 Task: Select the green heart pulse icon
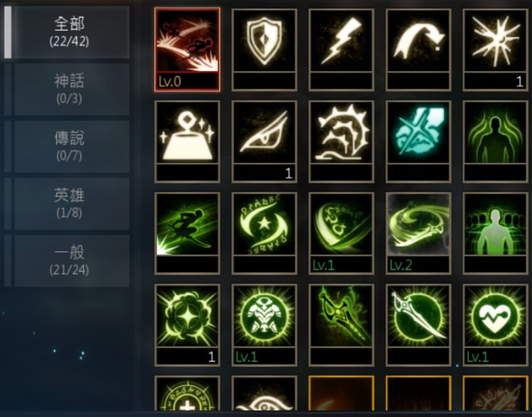(496, 325)
